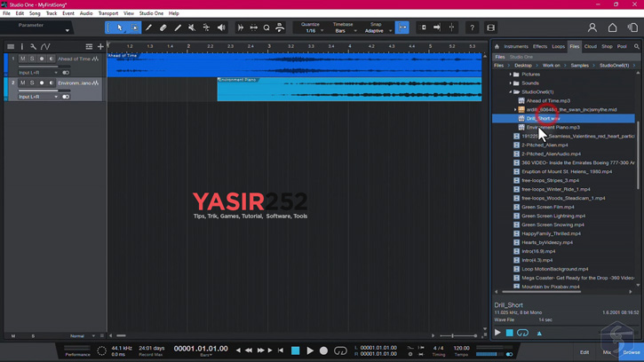Image resolution: width=644 pixels, height=362 pixels.
Task: Adjust the horizontal zoom slider
Action: coord(458,335)
